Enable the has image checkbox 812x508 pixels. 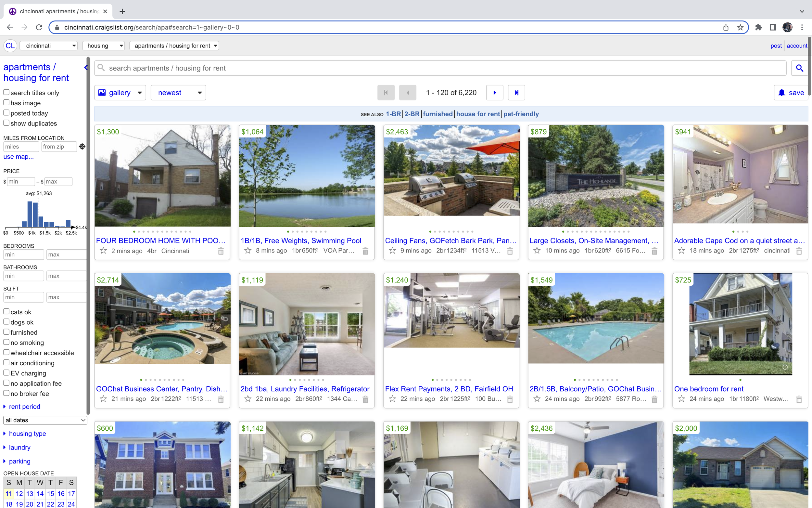click(x=6, y=102)
